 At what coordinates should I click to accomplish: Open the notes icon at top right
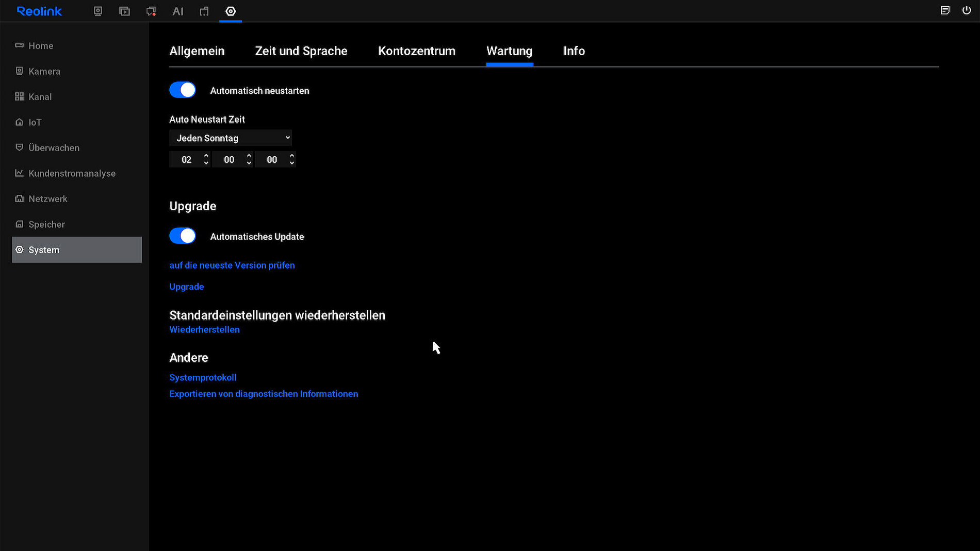tap(945, 10)
